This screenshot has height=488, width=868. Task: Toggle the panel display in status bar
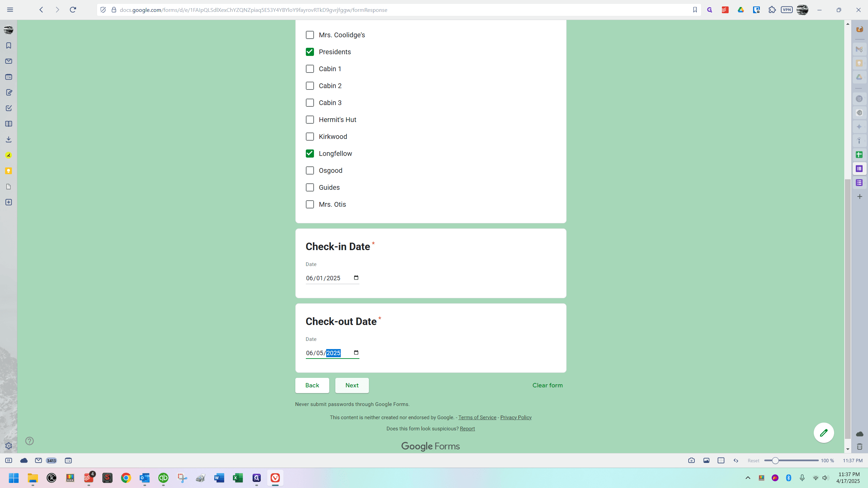[x=8, y=461]
